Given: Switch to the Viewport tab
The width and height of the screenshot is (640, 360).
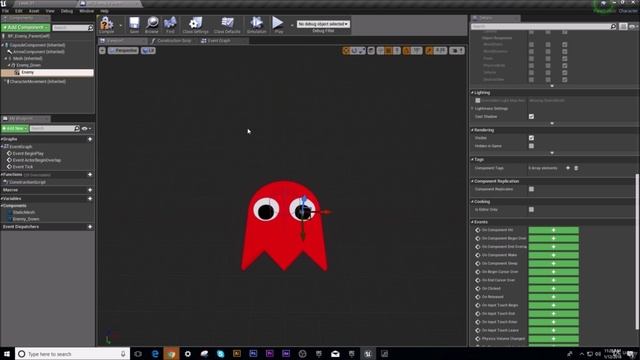Looking at the screenshot, I should click(115, 41).
